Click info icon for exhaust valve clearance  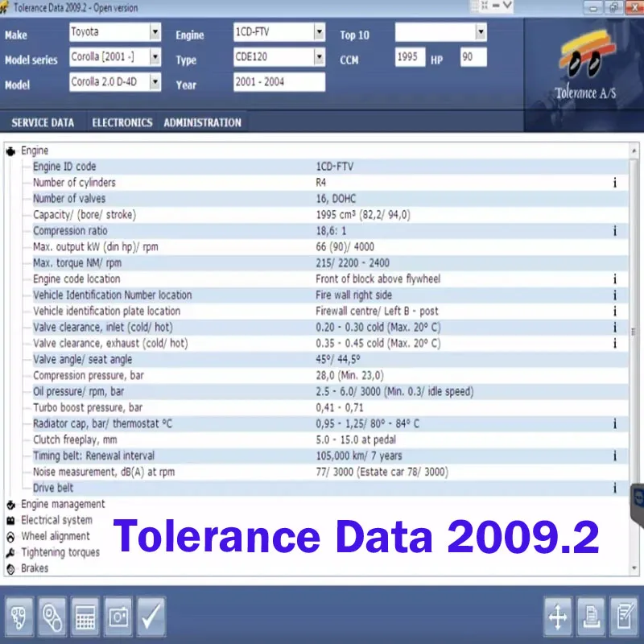click(x=615, y=344)
